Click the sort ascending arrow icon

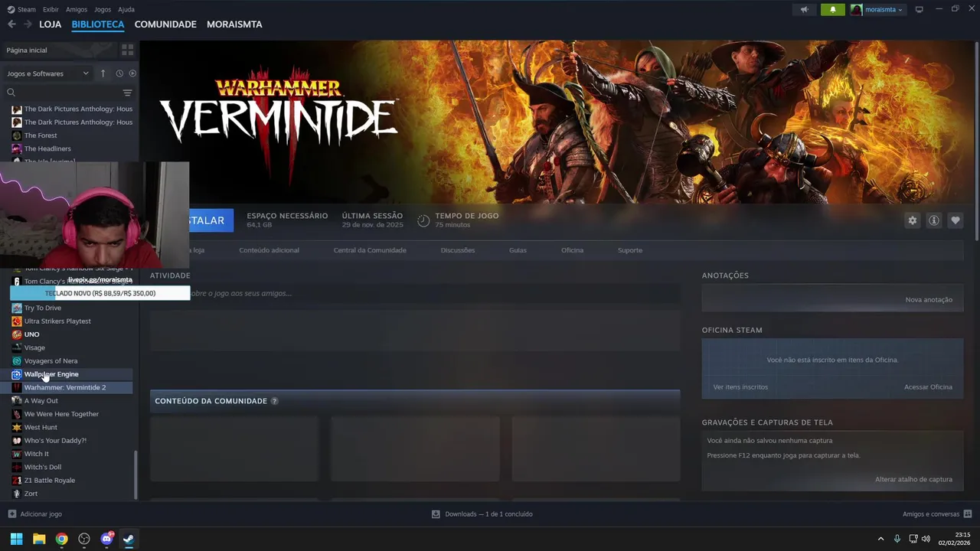[x=103, y=73]
